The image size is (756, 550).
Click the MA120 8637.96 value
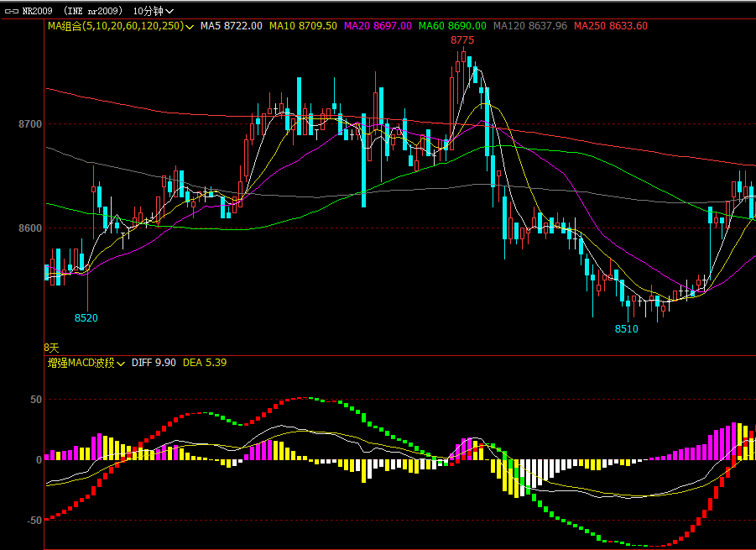tap(530, 26)
